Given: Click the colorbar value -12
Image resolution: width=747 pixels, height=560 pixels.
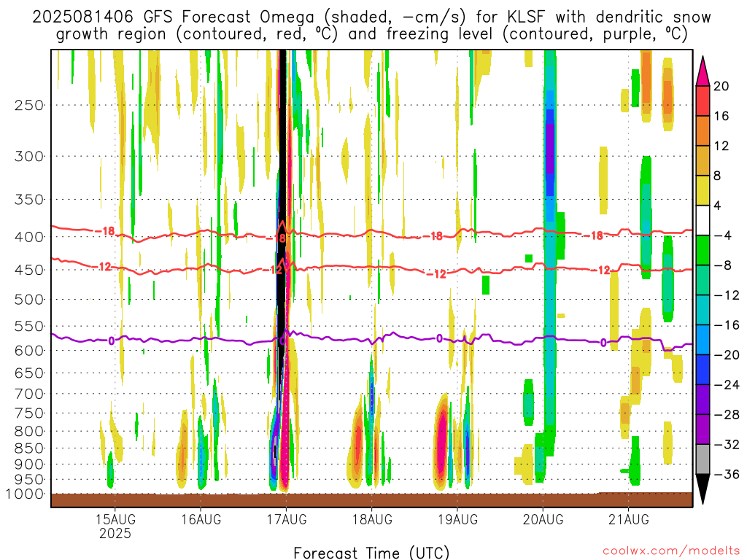Looking at the screenshot, I should (727, 296).
